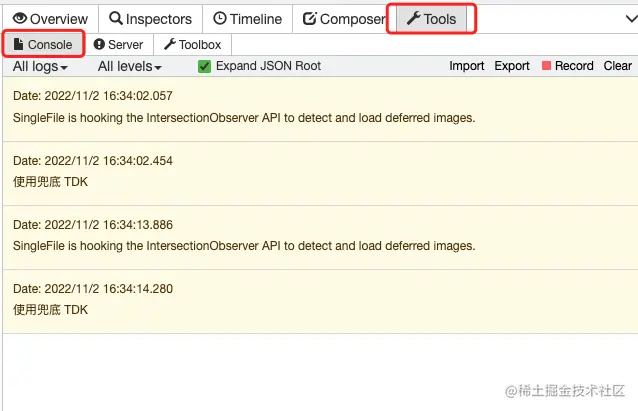Click the Export button
This screenshot has height=411, width=638.
(x=511, y=66)
